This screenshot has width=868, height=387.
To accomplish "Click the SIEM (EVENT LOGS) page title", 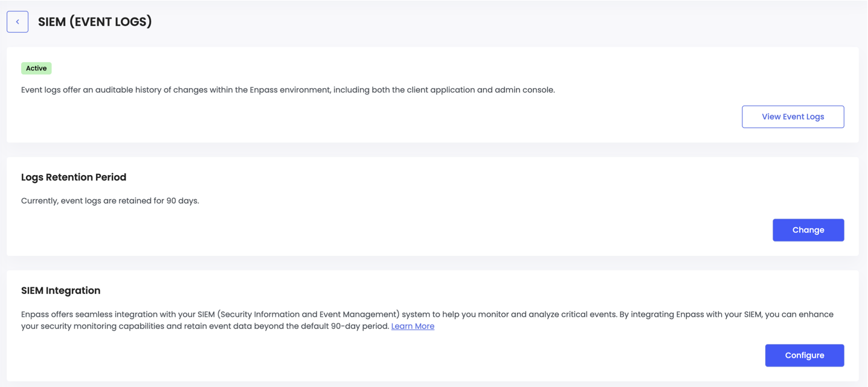I will [x=95, y=21].
